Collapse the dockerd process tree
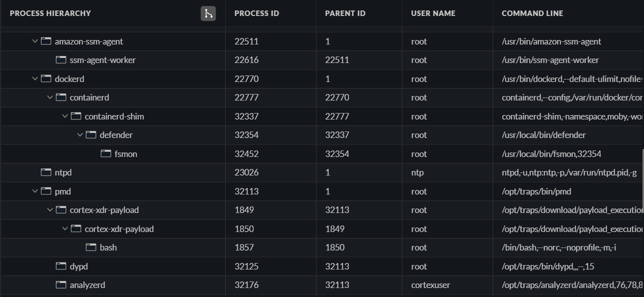 35,79
